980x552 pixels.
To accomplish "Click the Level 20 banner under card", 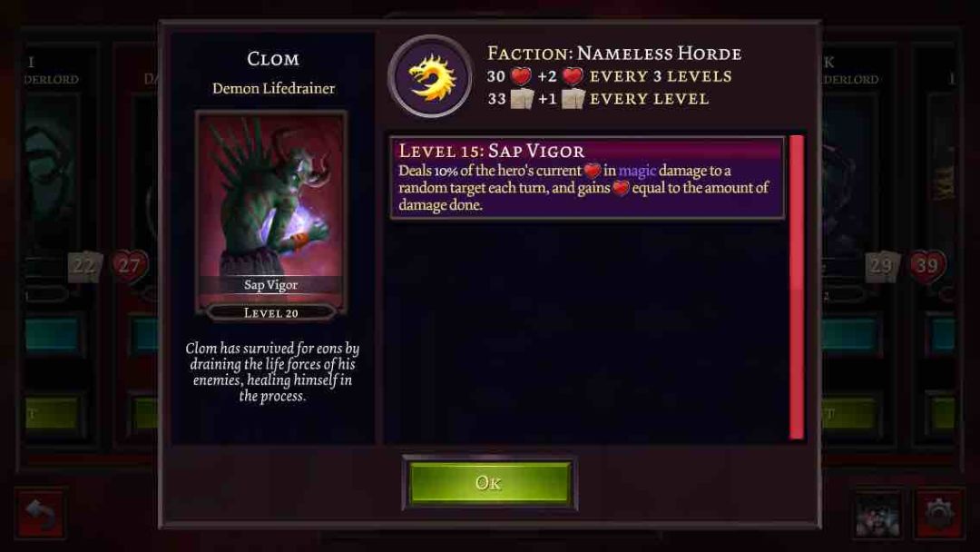I will pos(270,312).
